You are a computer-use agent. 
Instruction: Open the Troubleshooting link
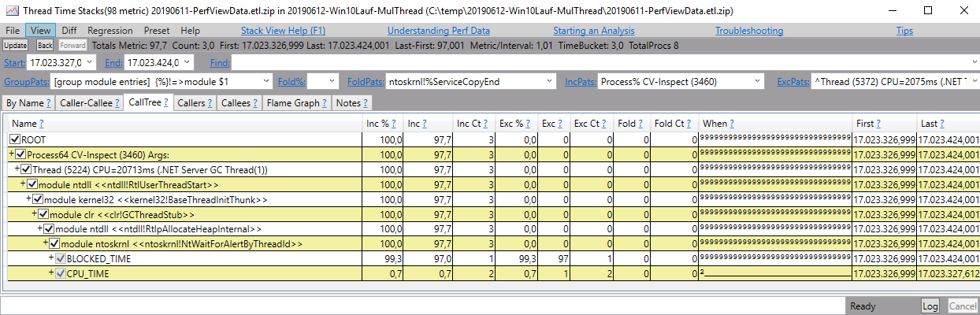pos(748,31)
